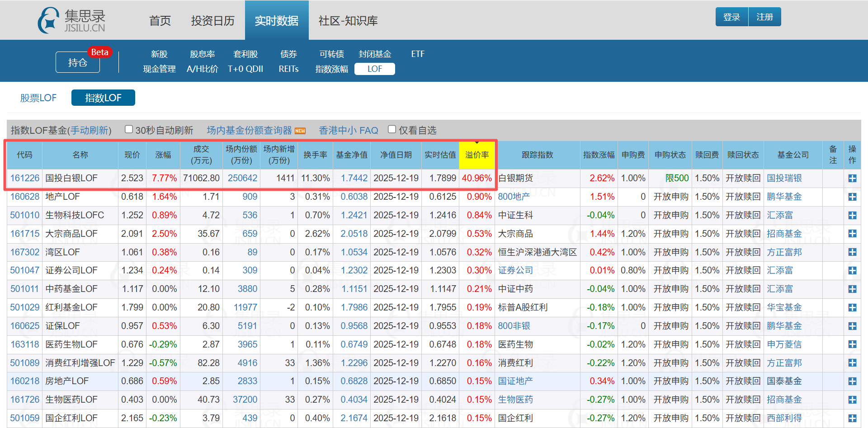The image size is (868, 428).
Task: Click plus icon for 地产LOF row
Action: (852, 197)
